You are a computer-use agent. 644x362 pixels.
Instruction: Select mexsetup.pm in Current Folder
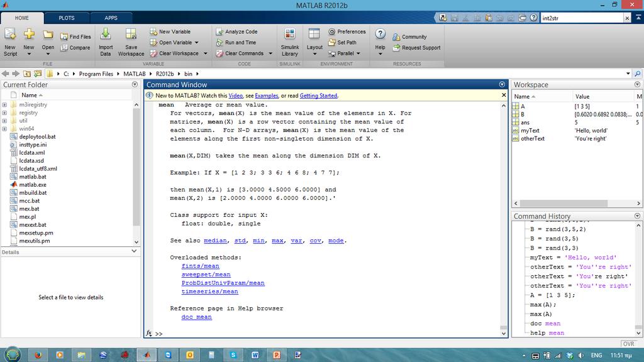click(36, 233)
